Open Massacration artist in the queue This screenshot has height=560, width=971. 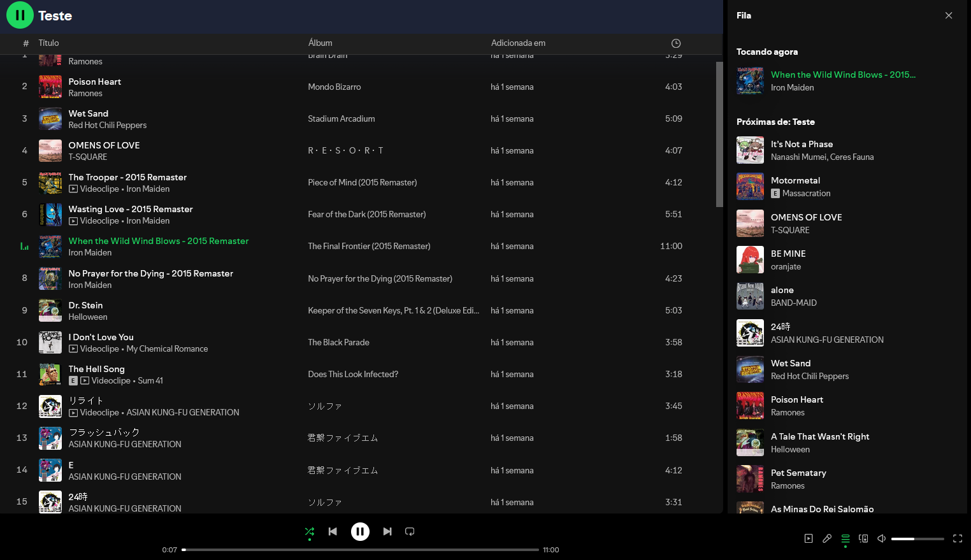[x=806, y=193]
